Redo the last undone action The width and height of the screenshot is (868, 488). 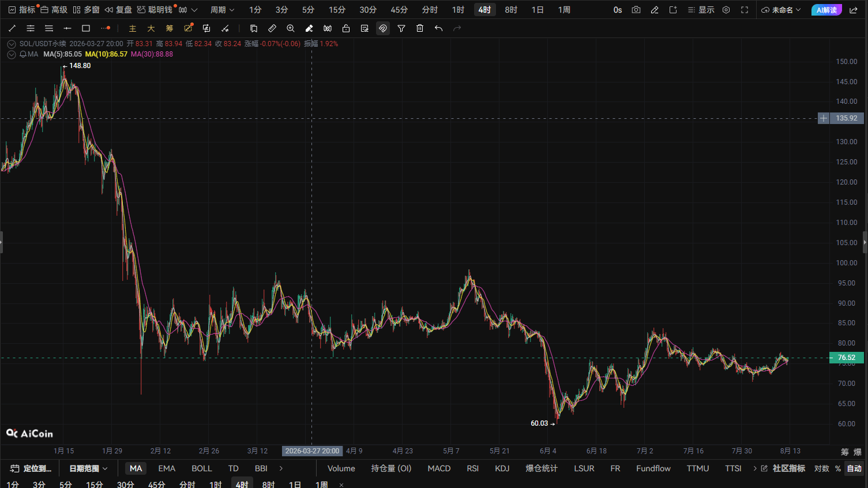pos(457,28)
